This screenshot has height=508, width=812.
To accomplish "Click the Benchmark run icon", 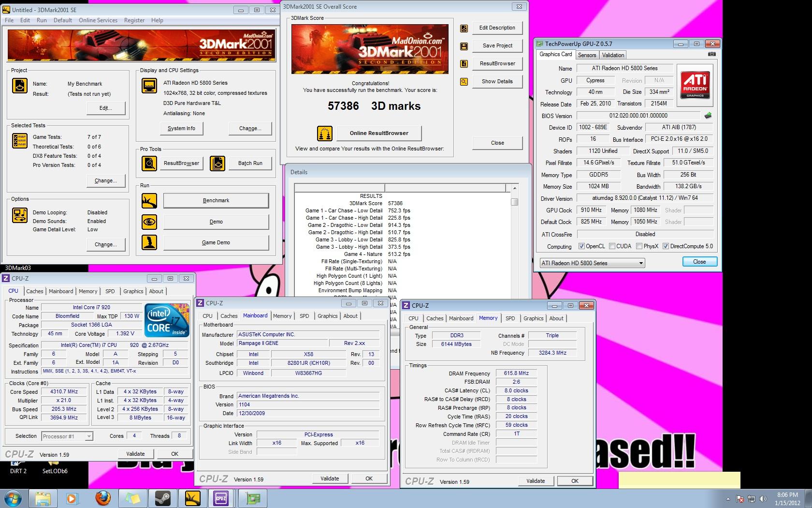I will 149,201.
